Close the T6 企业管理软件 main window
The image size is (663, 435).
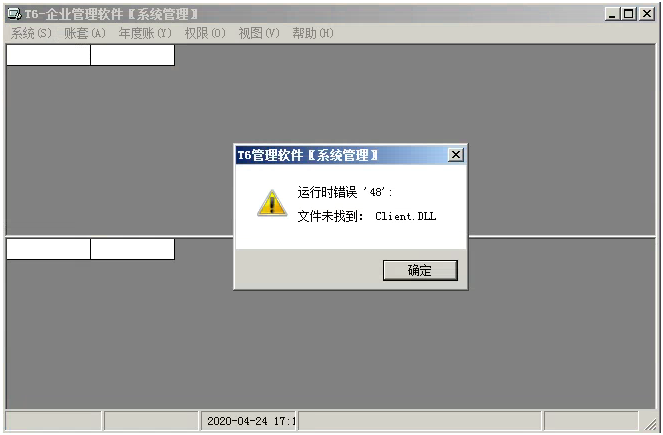(647, 14)
